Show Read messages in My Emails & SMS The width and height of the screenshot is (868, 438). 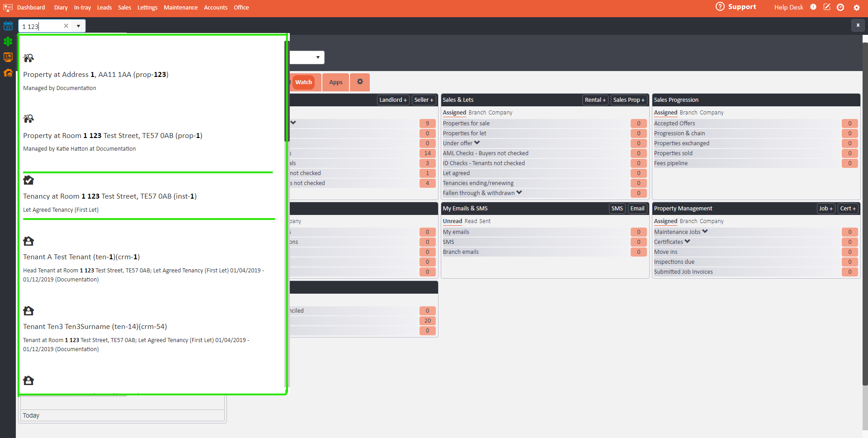click(471, 221)
